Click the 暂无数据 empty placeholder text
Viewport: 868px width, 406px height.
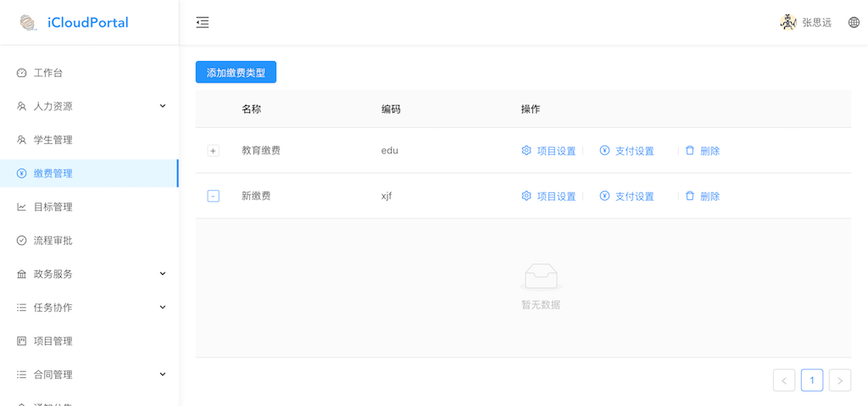coord(541,304)
